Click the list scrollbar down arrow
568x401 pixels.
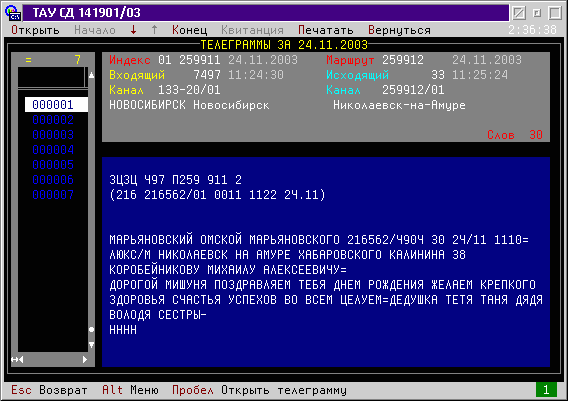coord(91,345)
